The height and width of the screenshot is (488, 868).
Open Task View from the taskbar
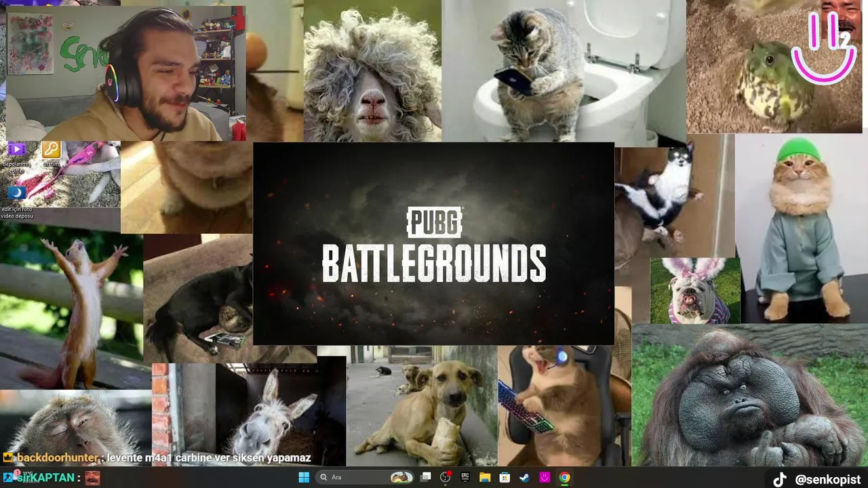426,477
